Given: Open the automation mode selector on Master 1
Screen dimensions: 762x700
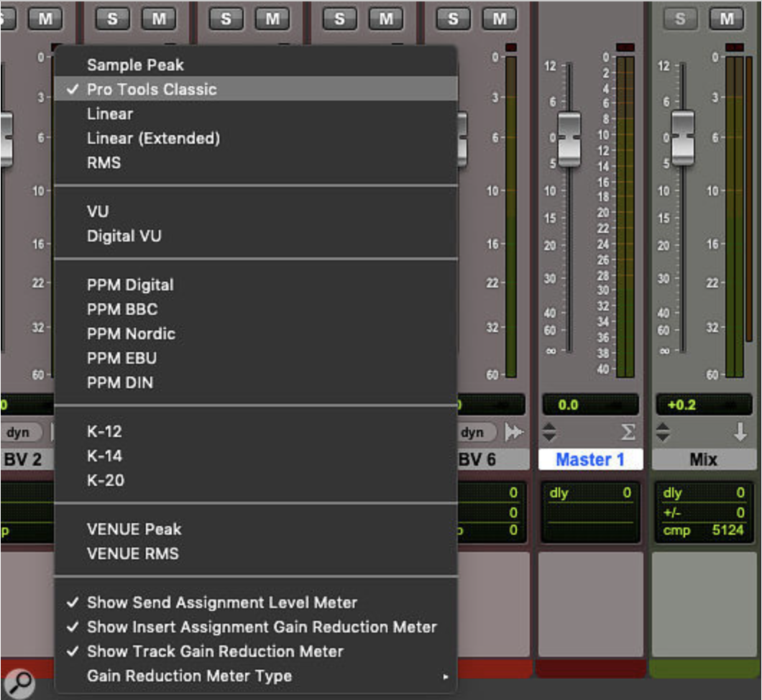Looking at the screenshot, I should 549,431.
